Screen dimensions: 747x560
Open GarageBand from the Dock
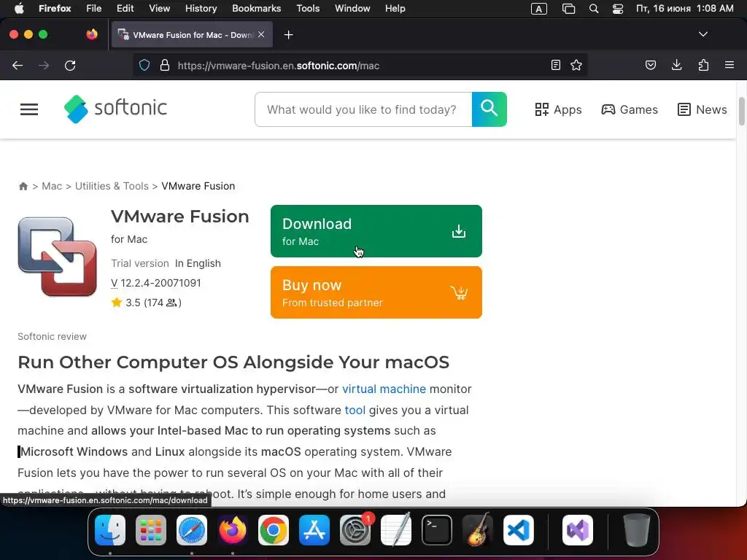[x=478, y=530]
